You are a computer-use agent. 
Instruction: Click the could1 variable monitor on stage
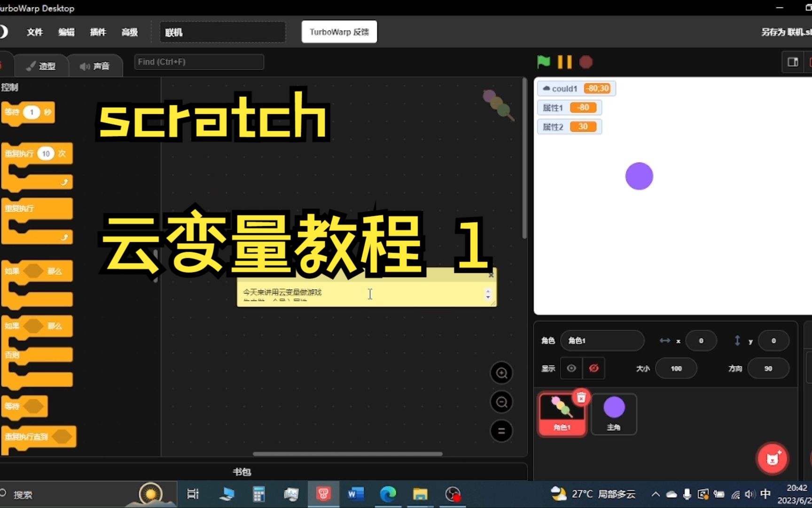coord(576,88)
